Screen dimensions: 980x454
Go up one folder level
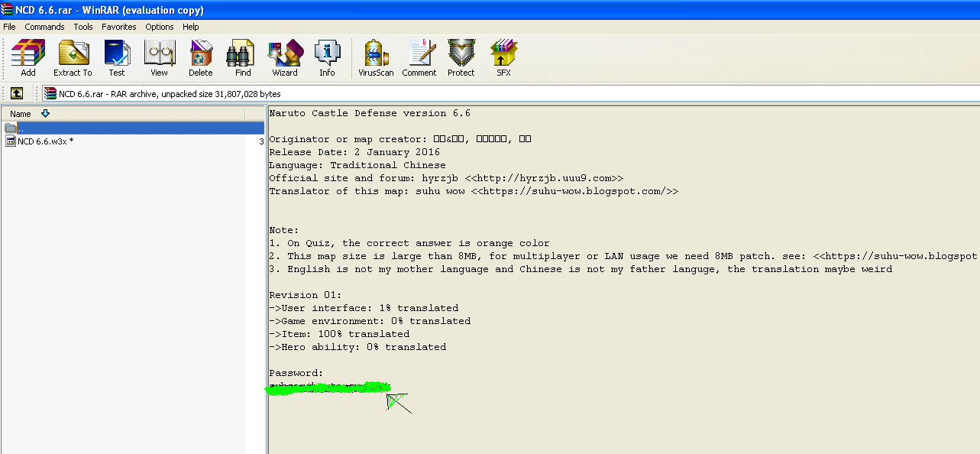point(16,93)
